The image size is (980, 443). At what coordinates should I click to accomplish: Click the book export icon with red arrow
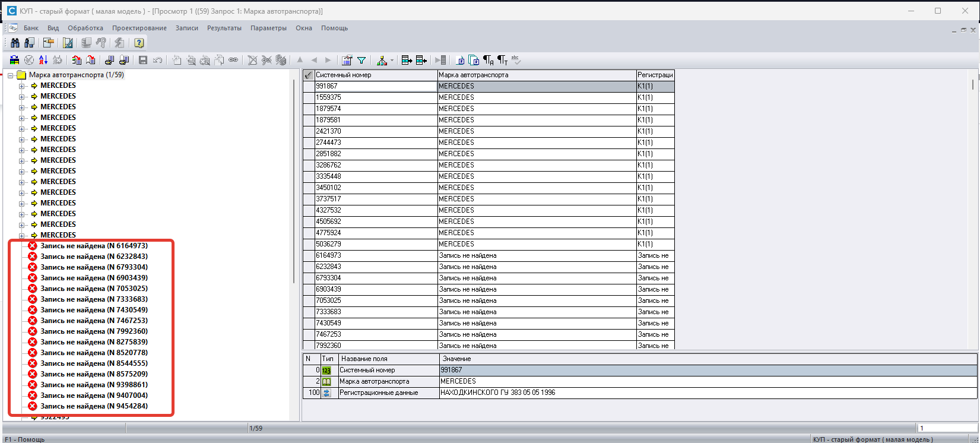tap(91, 60)
